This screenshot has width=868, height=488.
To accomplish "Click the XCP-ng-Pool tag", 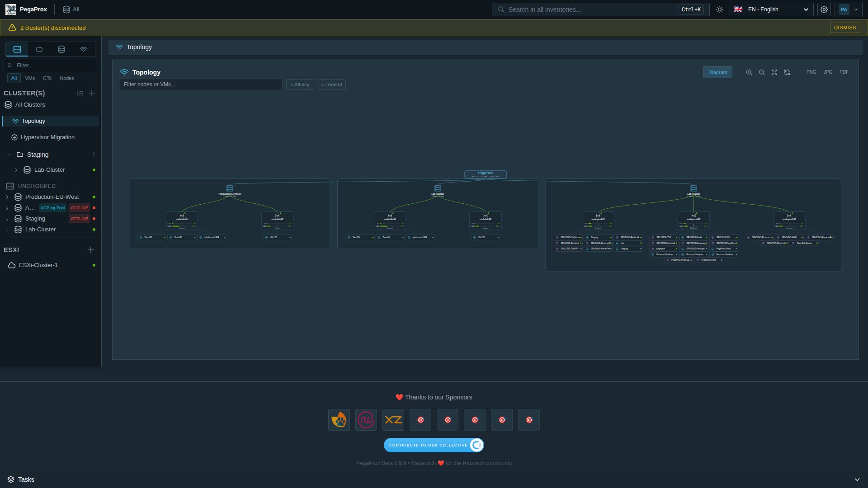I will pos(52,208).
